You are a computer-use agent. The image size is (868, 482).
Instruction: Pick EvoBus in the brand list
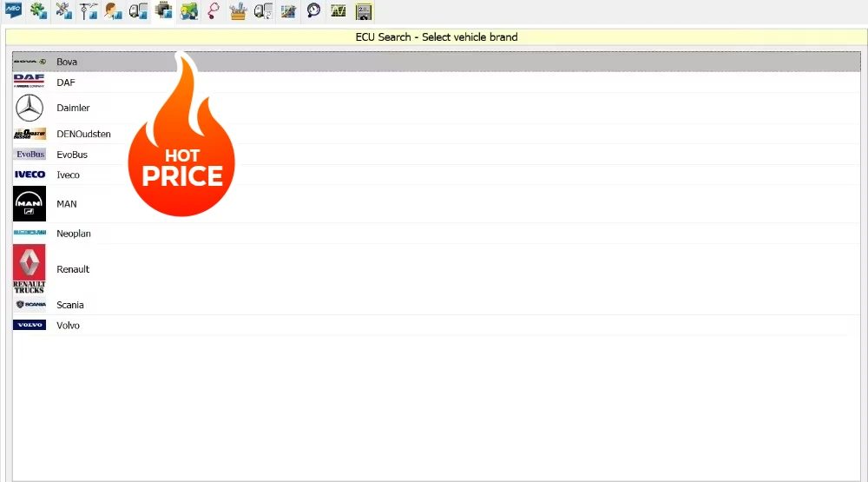437,155
